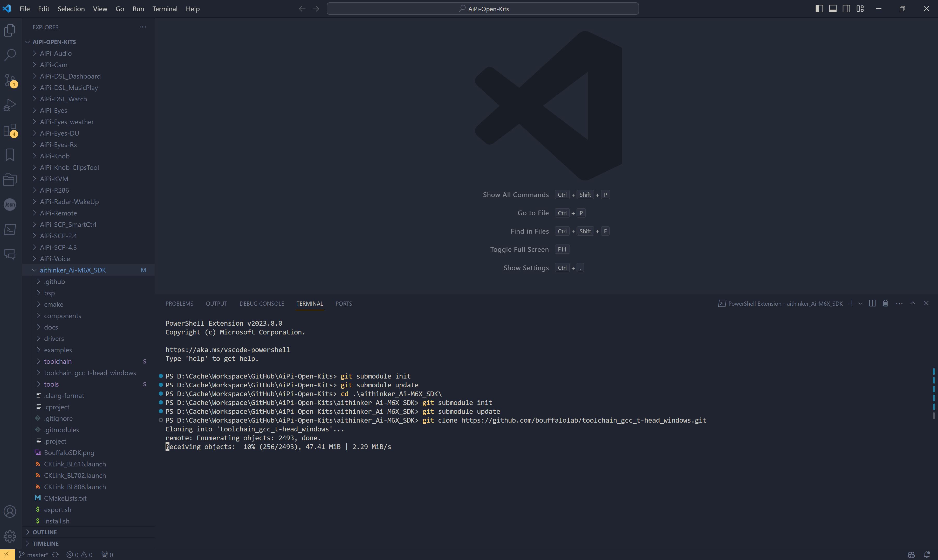Image resolution: width=938 pixels, height=560 pixels.
Task: Switch to the DEBUG CONSOLE tab
Action: (262, 303)
